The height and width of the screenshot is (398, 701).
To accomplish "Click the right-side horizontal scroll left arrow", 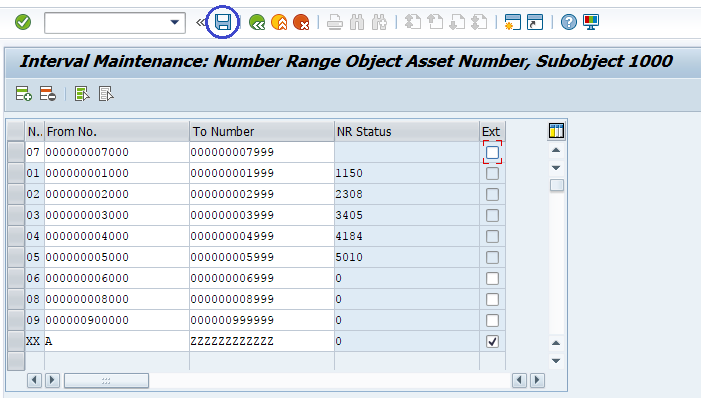I will pos(519,381).
